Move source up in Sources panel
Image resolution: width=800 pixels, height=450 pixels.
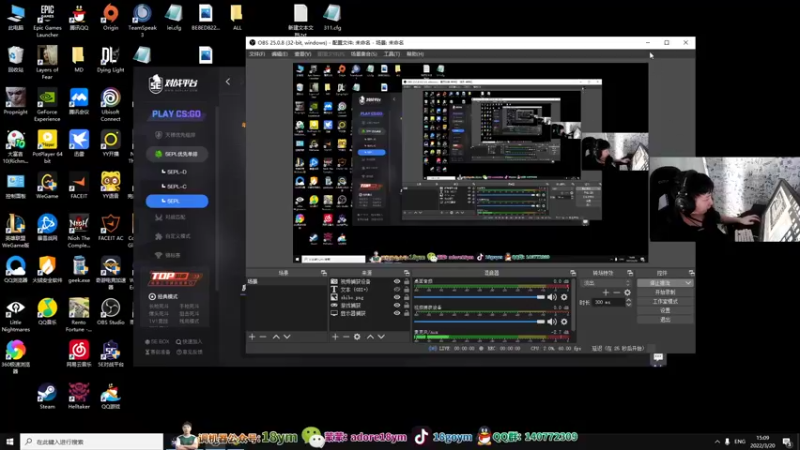pyautogui.click(x=370, y=337)
